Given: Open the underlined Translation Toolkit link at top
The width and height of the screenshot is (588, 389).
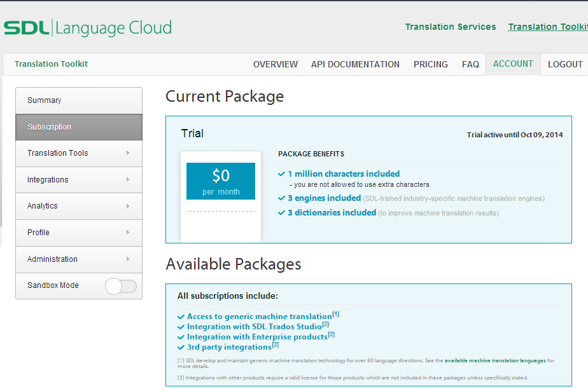Looking at the screenshot, I should point(548,27).
